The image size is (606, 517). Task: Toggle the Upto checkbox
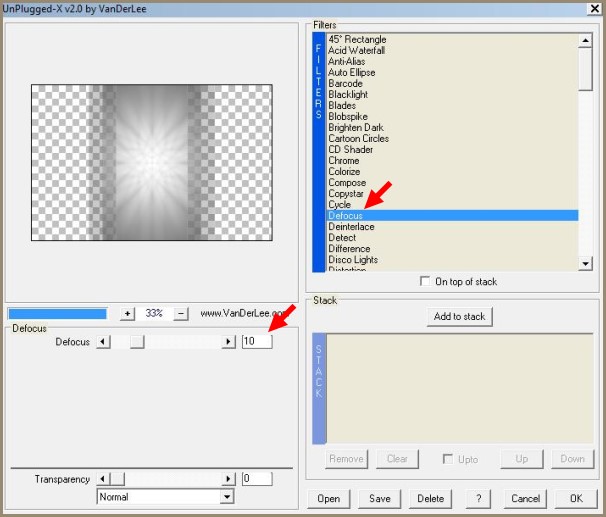click(x=448, y=459)
